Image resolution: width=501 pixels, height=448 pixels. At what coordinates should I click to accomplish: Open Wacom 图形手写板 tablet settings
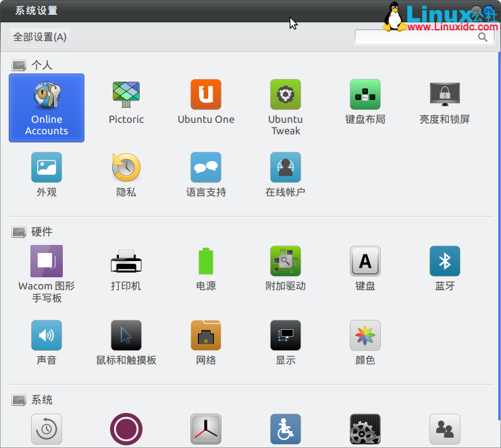click(x=47, y=275)
